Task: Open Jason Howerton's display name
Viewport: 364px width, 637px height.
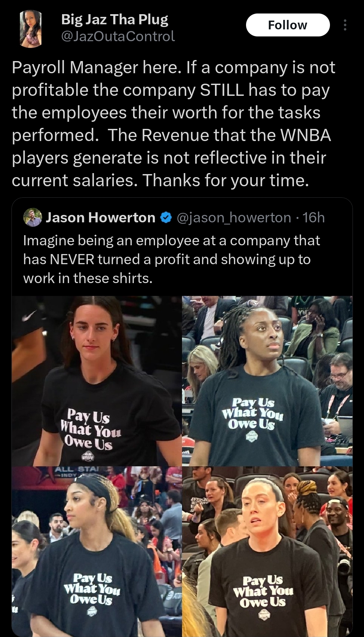Action: point(100,218)
